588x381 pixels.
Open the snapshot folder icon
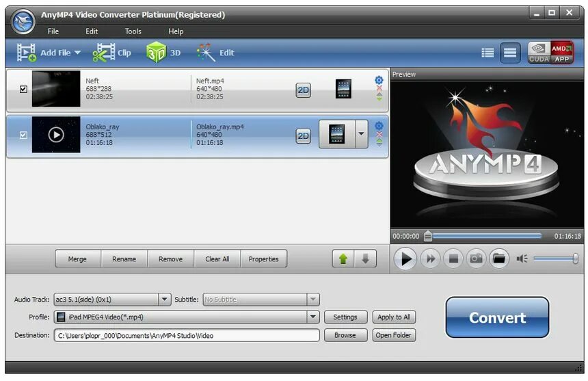(498, 259)
